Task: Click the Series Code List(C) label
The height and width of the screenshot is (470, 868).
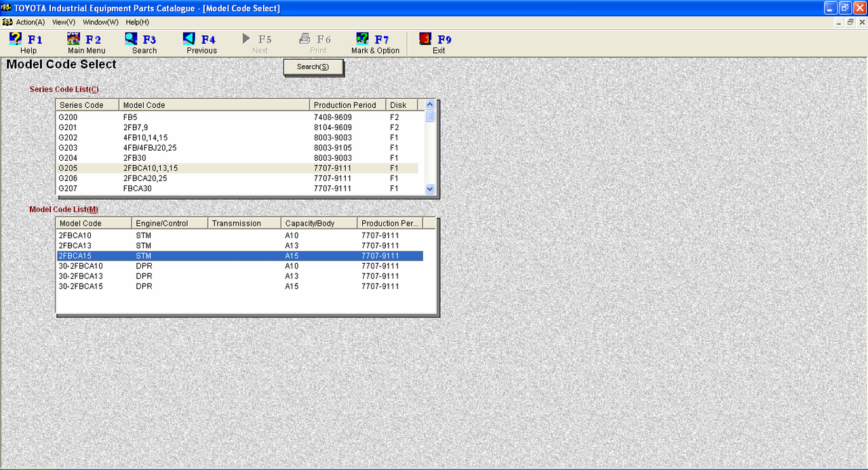Action: (x=64, y=90)
